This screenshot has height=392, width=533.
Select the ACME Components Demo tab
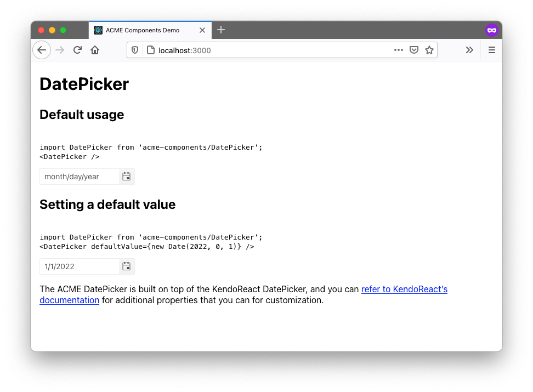(x=150, y=30)
